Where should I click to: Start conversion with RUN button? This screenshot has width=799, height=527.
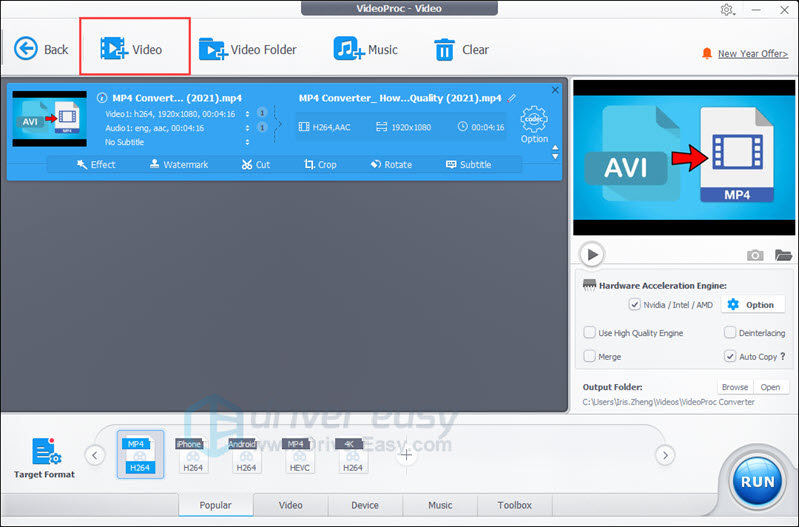tap(757, 482)
